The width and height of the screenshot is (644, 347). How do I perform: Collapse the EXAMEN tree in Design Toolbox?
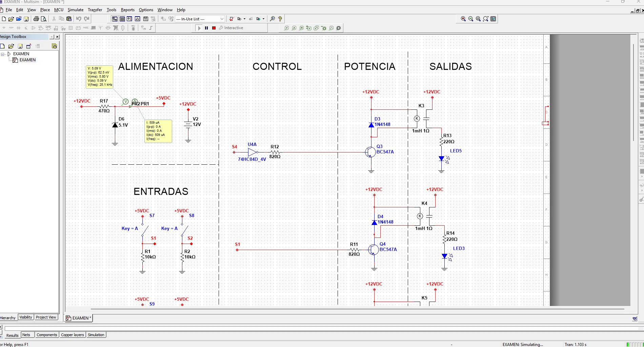pyautogui.click(x=2, y=54)
